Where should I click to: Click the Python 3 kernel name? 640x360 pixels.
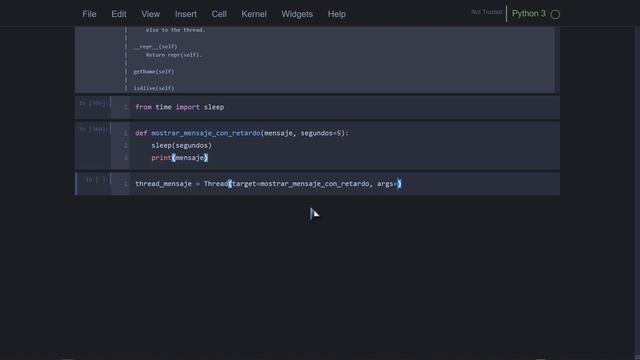[x=529, y=13]
